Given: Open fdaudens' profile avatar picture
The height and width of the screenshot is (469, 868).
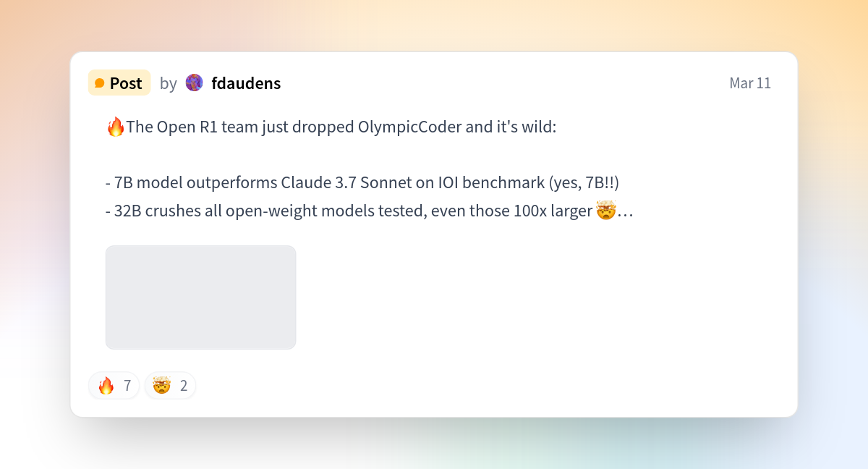Looking at the screenshot, I should pyautogui.click(x=195, y=83).
